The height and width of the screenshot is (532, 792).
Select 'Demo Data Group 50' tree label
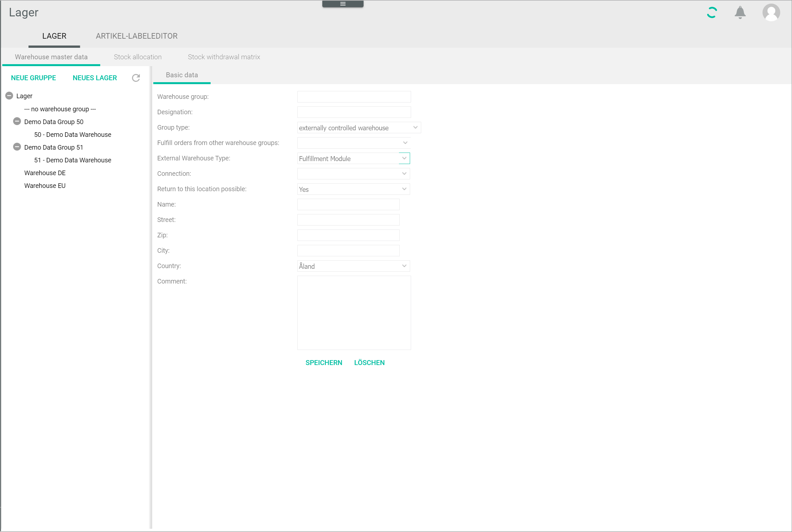coord(54,122)
